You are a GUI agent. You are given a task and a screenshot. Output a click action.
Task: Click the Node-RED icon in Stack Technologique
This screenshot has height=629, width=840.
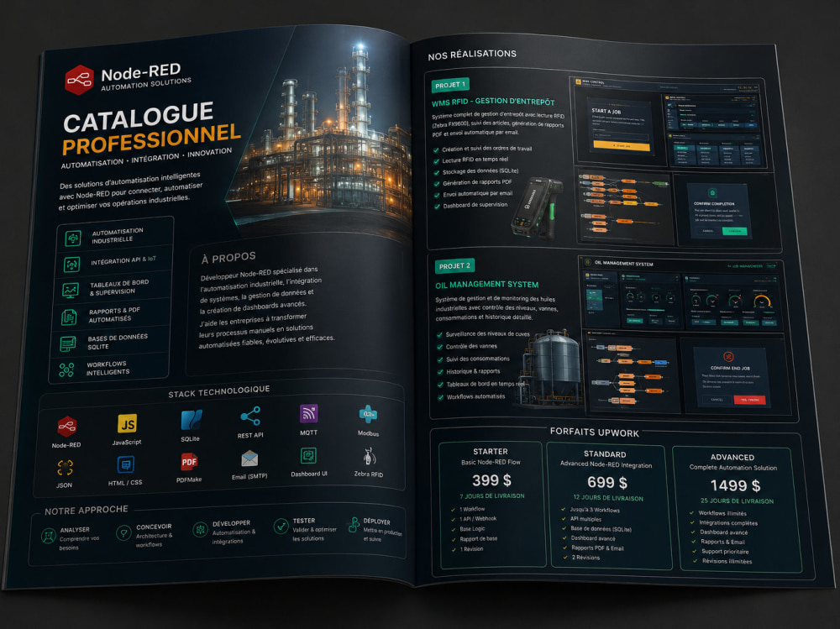click(x=67, y=427)
